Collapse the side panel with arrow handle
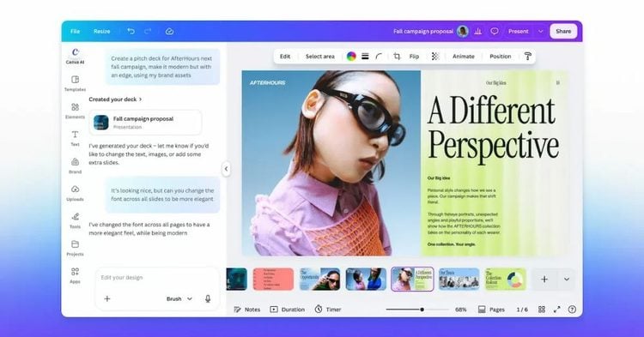The height and width of the screenshot is (337, 644). [226, 169]
